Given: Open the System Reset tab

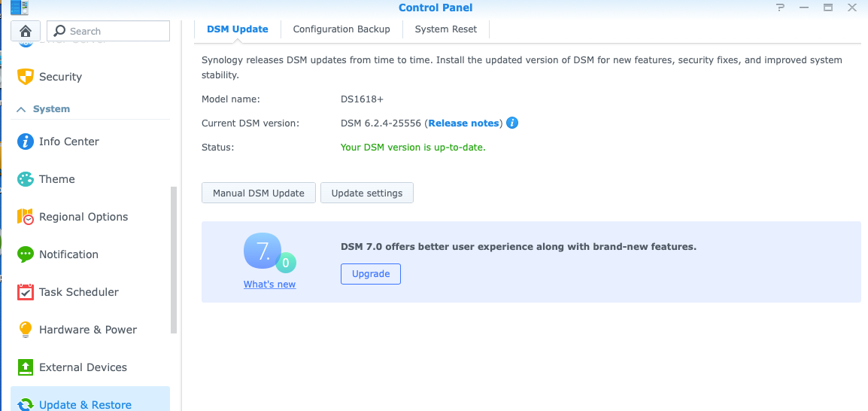Looking at the screenshot, I should (x=446, y=29).
